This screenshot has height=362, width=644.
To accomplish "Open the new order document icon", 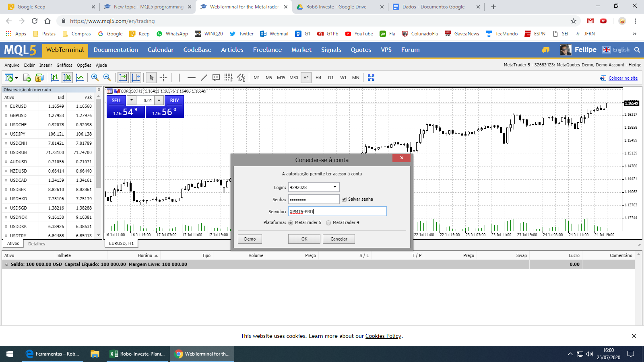I will [27, 78].
